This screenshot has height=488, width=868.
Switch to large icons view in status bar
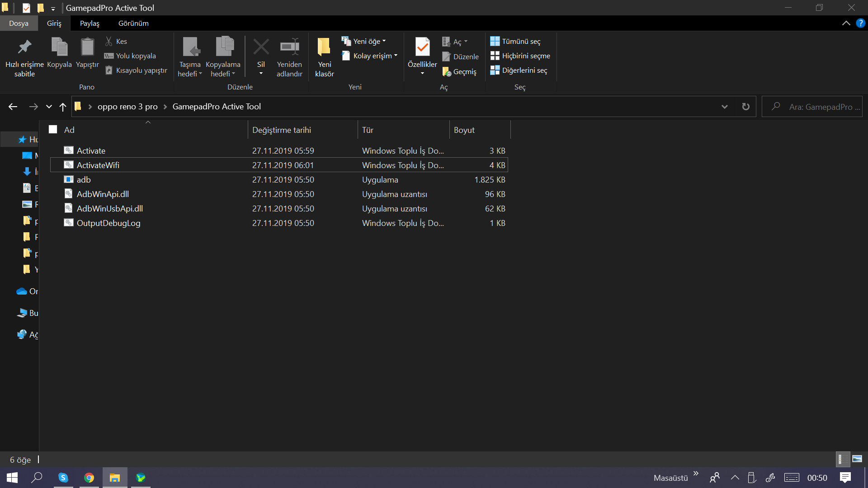pos(857,459)
